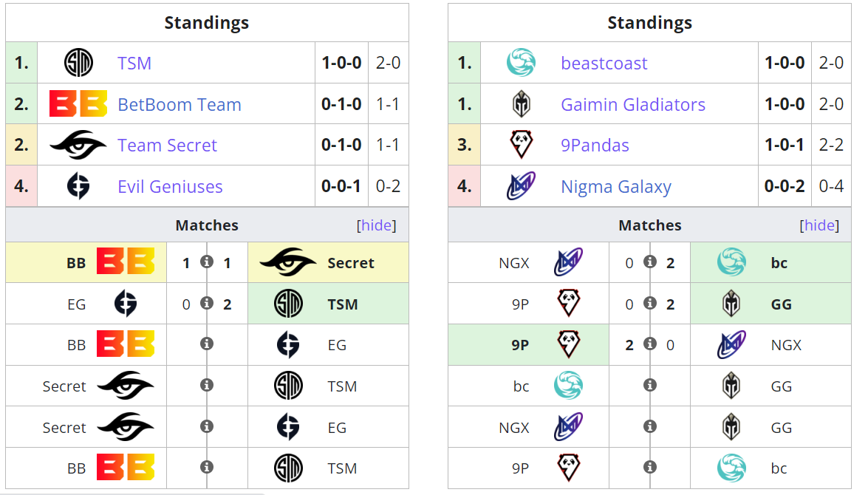This screenshot has width=868, height=495.
Task: Open the TSM team link
Action: pos(134,64)
